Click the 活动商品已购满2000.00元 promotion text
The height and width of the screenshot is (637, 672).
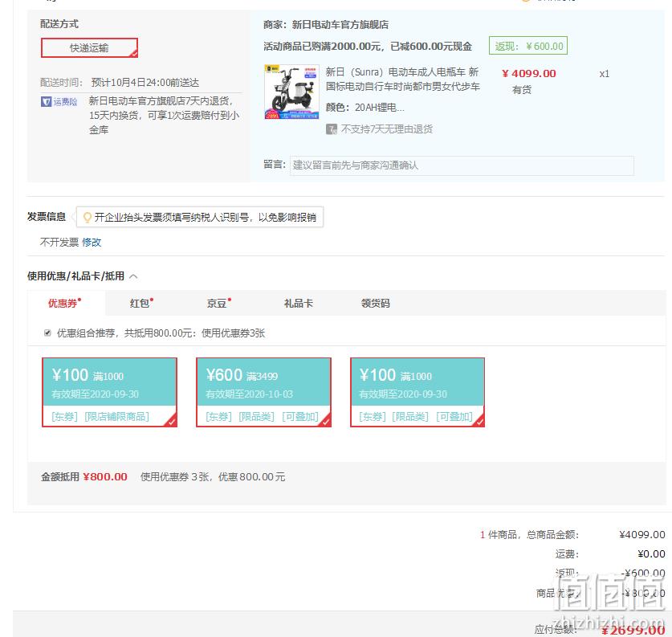368,47
